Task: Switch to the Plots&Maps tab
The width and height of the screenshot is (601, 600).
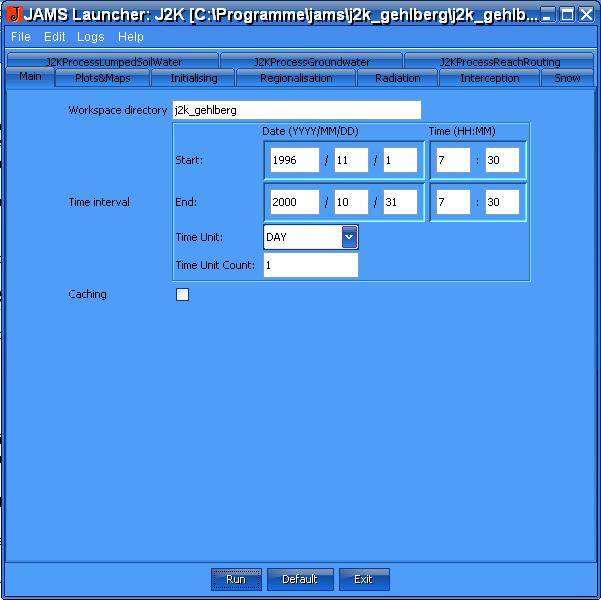Action: (x=102, y=78)
